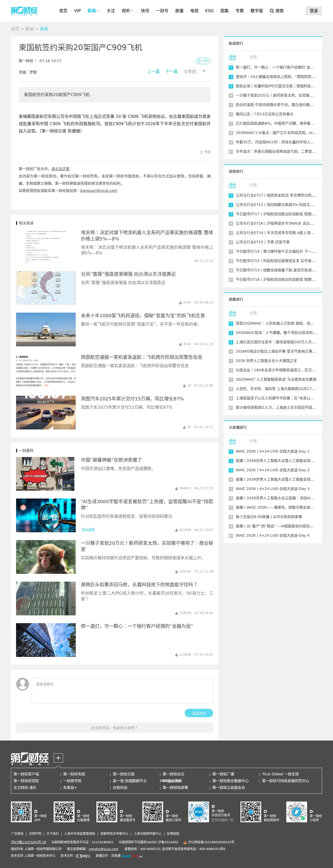Open the 岚图汽车 cars thumbnail
This screenshot has height=868, width=333.
pos(46,412)
